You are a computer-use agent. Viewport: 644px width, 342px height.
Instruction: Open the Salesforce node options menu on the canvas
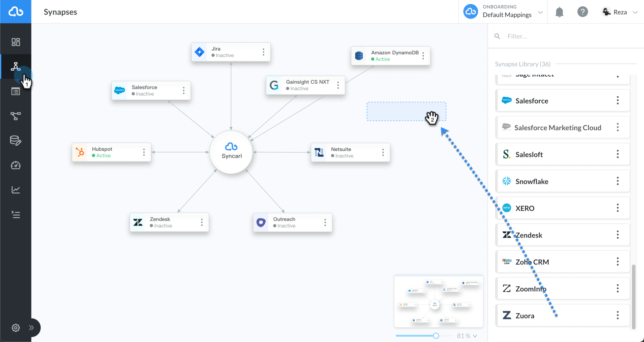pos(183,90)
